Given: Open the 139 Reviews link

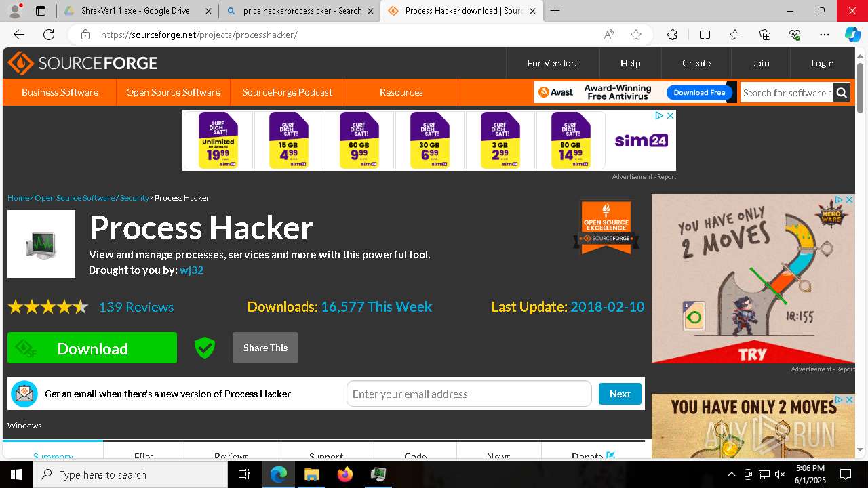Looking at the screenshot, I should (x=136, y=307).
